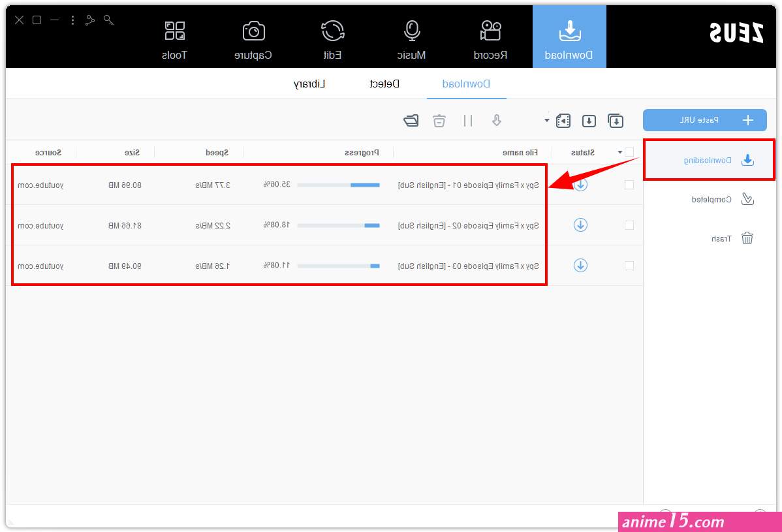Sort by the Source column header
The width and height of the screenshot is (782, 532).
tap(48, 153)
